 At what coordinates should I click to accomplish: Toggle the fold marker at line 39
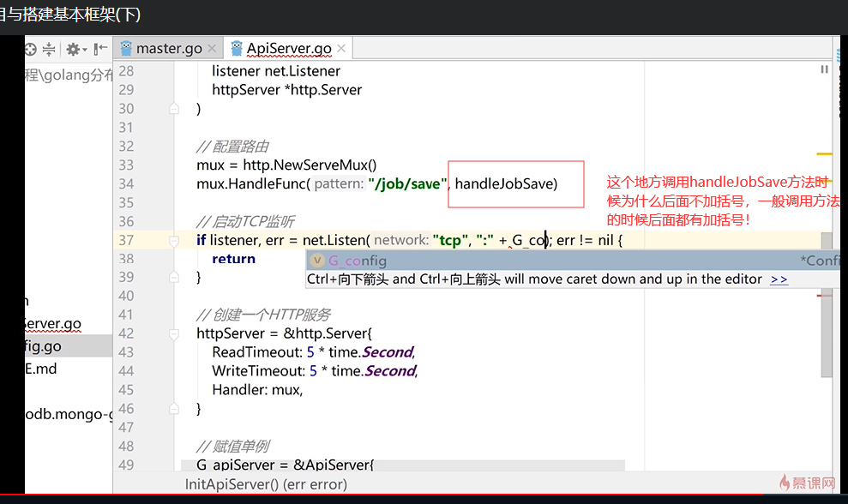(173, 277)
